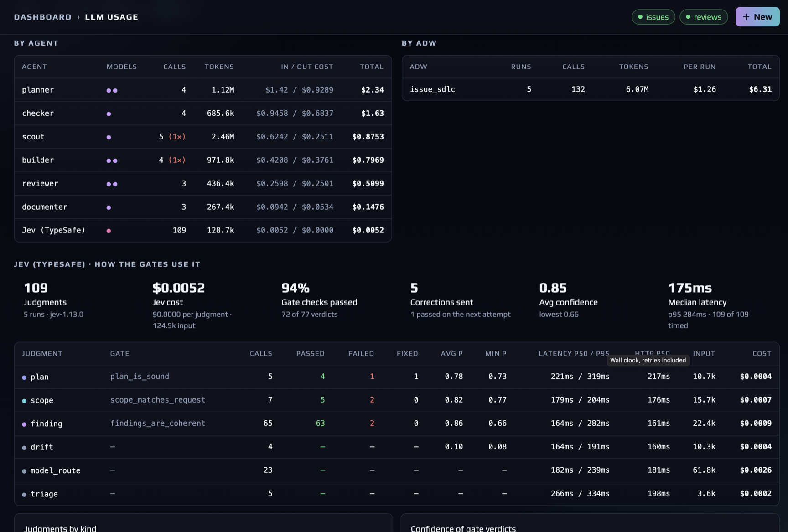Click the issue_sdlc ADW row name
The height and width of the screenshot is (532, 788).
[x=432, y=89]
